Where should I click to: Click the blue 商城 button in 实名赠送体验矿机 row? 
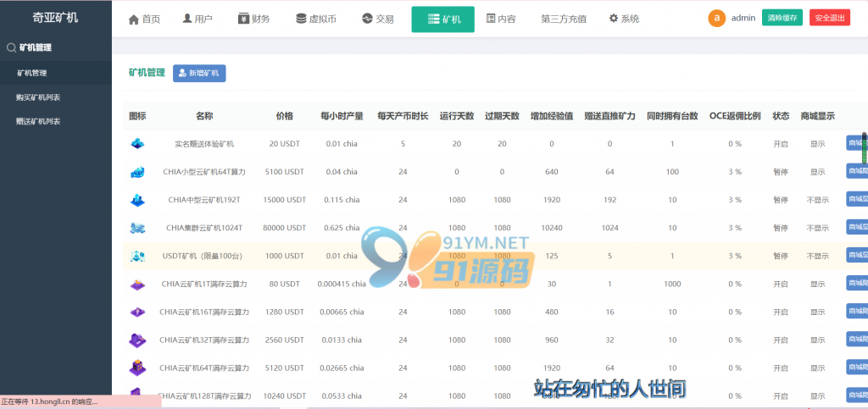pyautogui.click(x=857, y=142)
